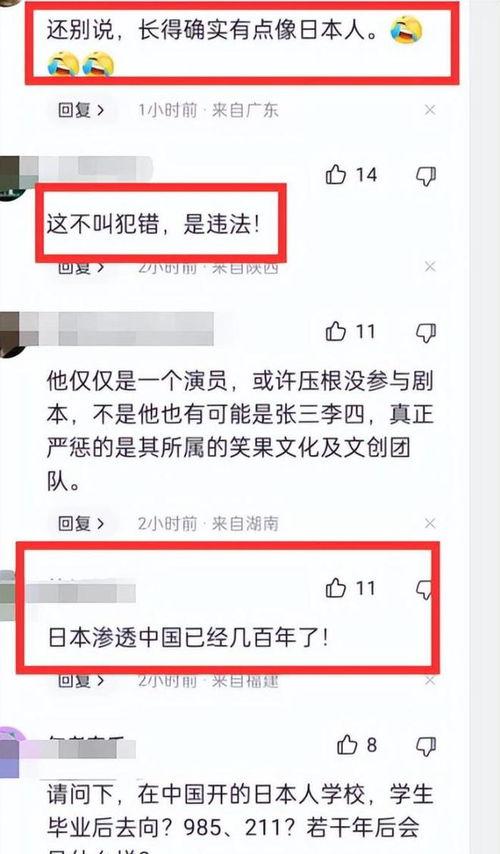Like the comment with 8 likes

coord(346,745)
